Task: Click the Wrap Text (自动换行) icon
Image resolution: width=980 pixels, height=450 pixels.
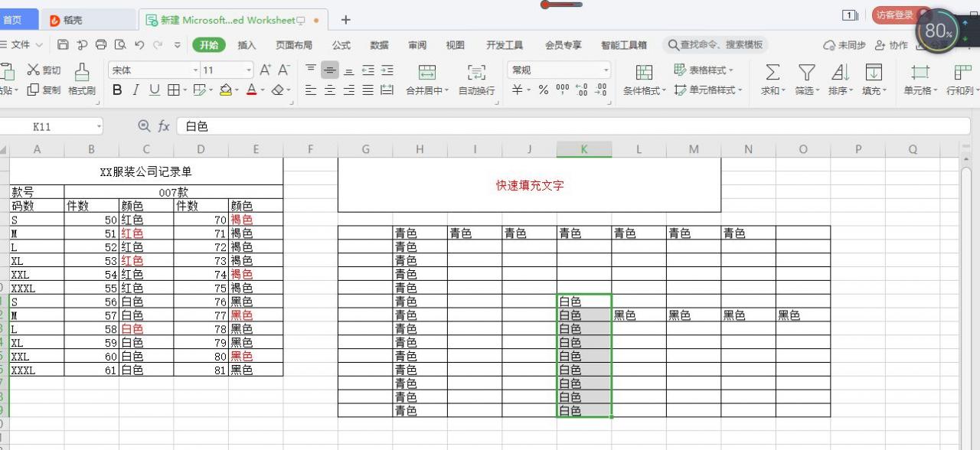Action: [x=476, y=73]
